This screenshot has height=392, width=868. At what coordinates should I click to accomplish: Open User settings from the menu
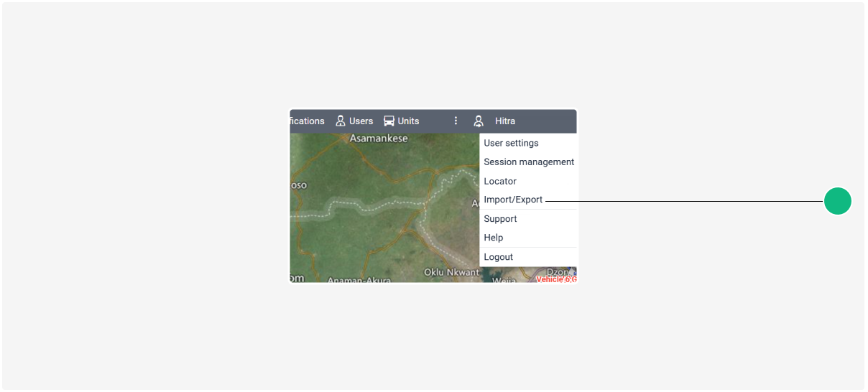[511, 143]
